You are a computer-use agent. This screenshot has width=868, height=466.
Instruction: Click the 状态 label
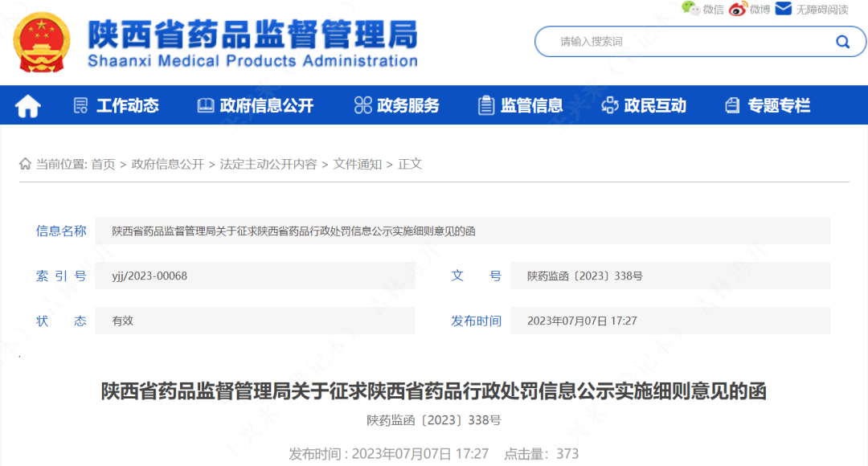coord(61,321)
